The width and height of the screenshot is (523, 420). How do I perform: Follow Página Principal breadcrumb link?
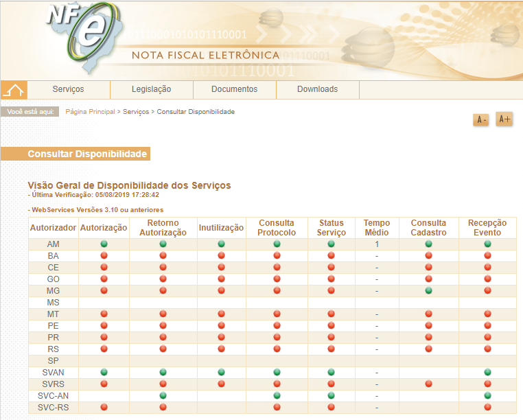(90, 112)
